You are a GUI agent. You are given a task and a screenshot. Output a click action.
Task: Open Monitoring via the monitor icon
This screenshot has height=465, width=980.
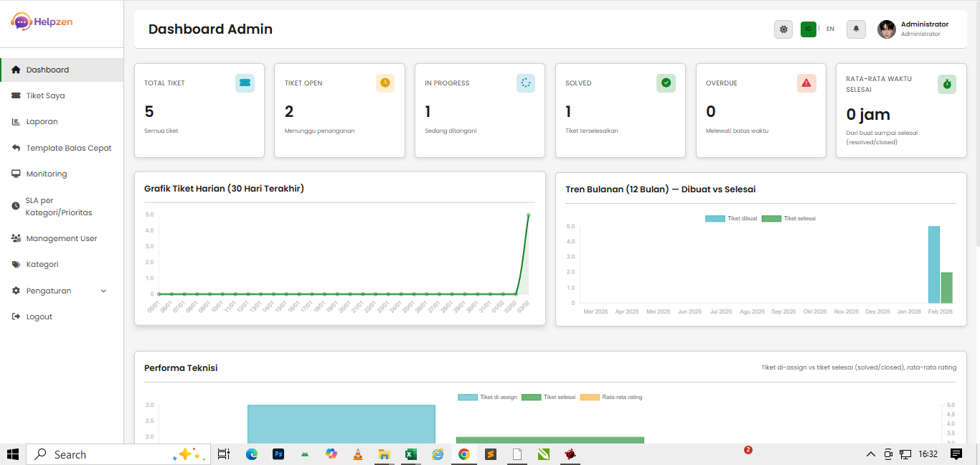point(16,173)
